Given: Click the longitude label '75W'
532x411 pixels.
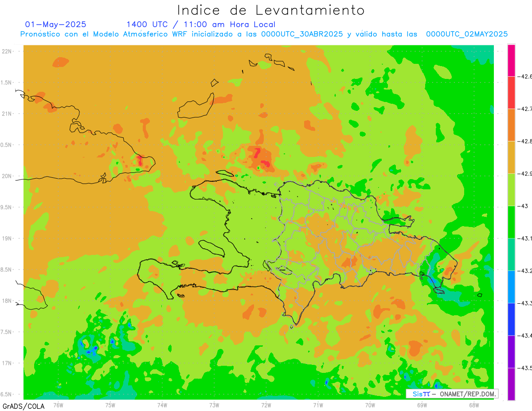Looking at the screenshot, I should click(110, 405).
